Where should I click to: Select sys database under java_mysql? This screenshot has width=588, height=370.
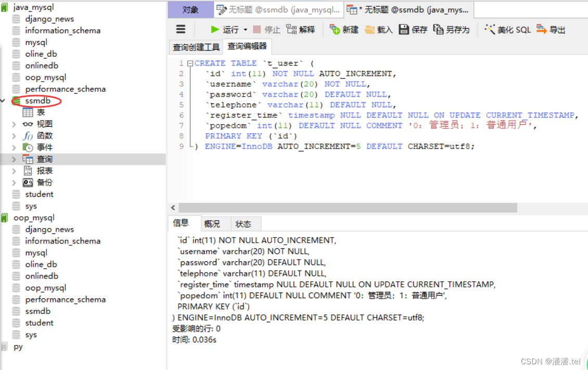point(31,206)
